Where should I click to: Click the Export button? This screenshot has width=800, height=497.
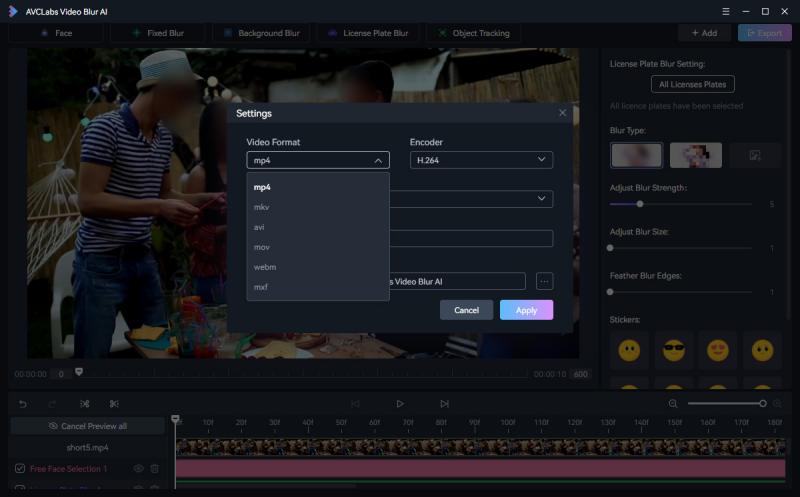tap(764, 33)
